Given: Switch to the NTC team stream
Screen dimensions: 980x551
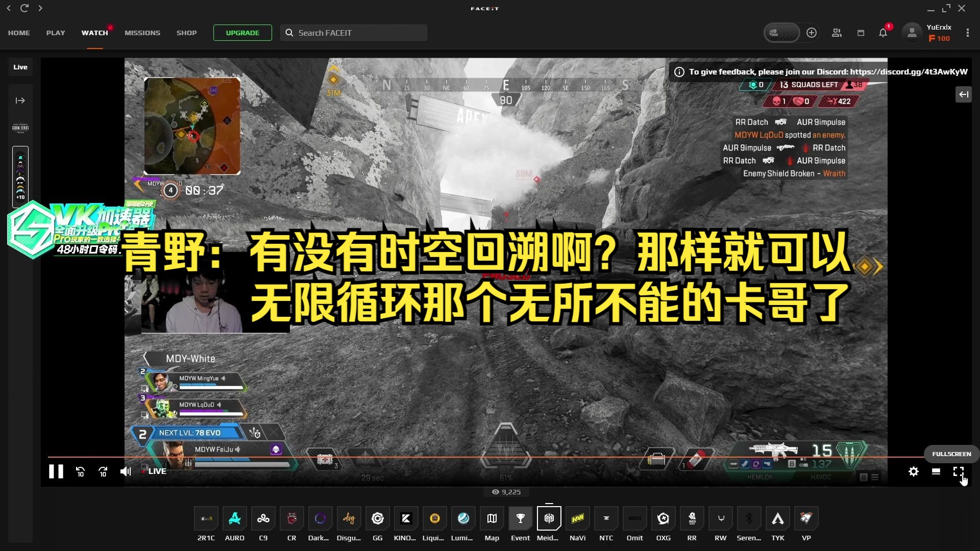Looking at the screenshot, I should 606,518.
